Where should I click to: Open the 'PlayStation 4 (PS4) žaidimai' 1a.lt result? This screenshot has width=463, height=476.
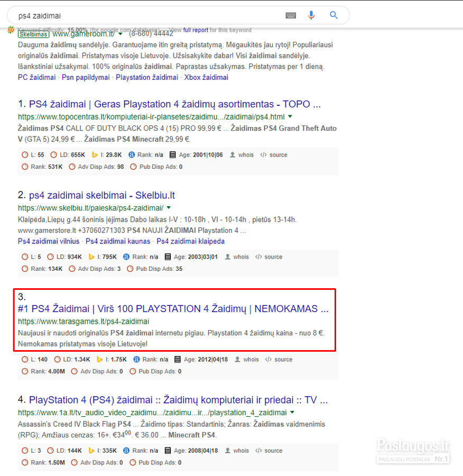179,400
